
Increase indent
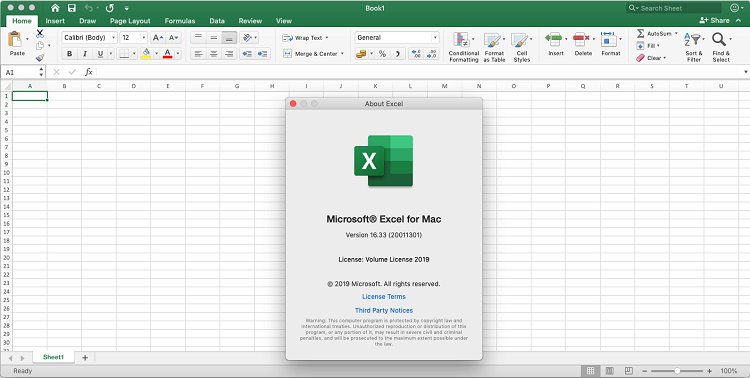coord(262,54)
